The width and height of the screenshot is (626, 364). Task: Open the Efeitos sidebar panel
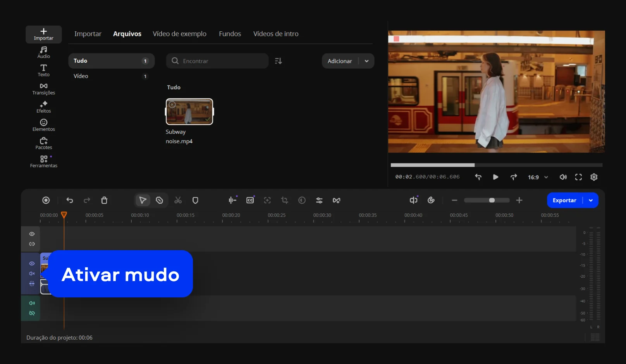(x=43, y=107)
